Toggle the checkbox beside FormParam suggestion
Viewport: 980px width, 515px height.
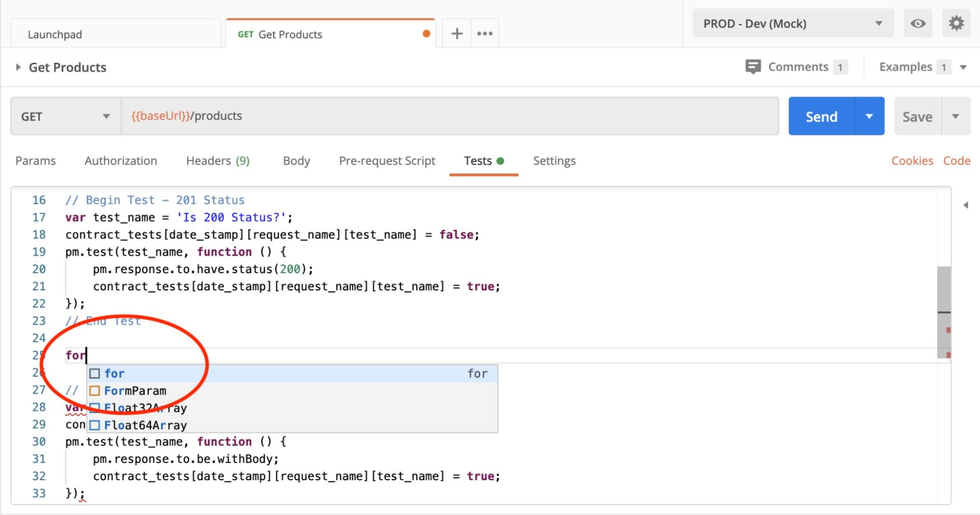coord(94,390)
